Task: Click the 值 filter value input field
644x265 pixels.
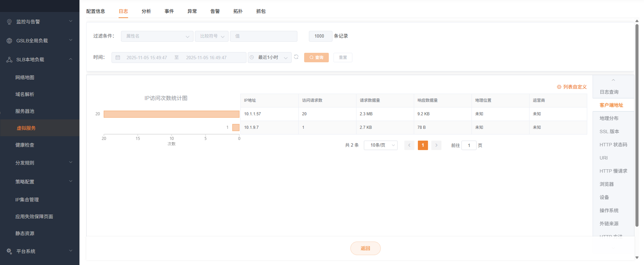Action: pos(263,36)
